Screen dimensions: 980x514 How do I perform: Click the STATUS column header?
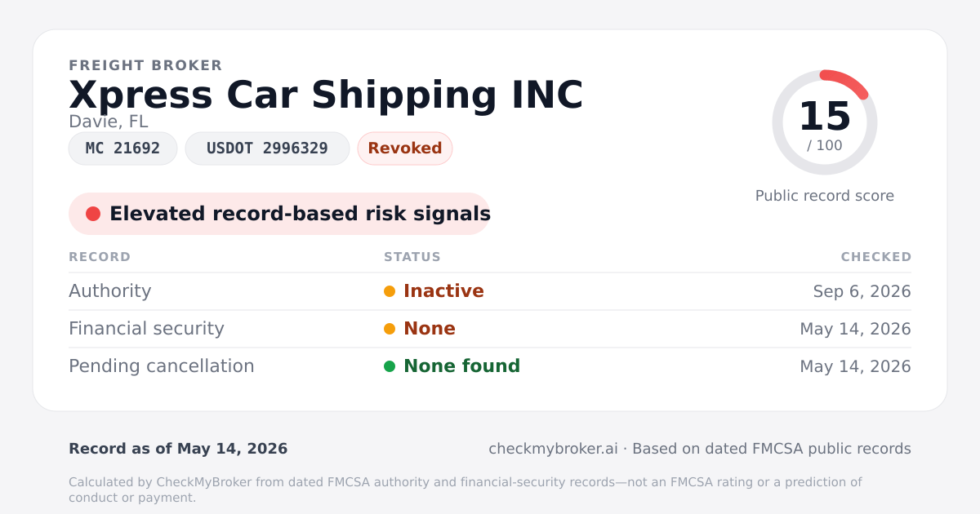pos(412,257)
